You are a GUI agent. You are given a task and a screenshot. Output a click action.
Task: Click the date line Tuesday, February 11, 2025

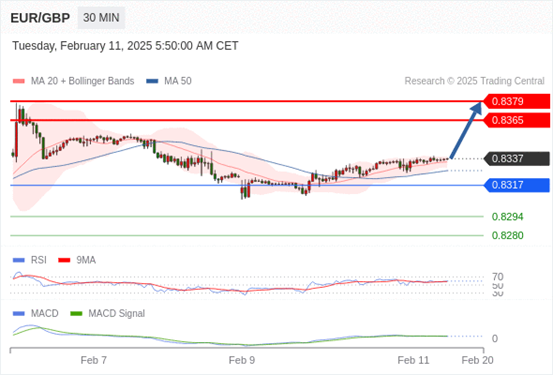coord(125,46)
